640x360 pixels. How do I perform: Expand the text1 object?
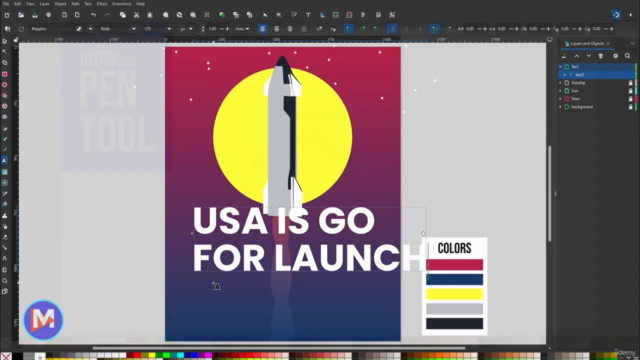(x=565, y=75)
